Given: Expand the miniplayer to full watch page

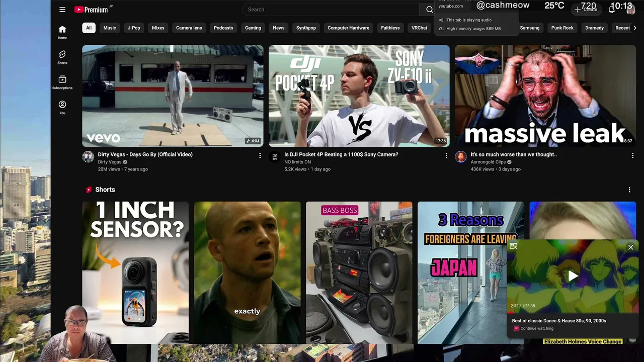Looking at the screenshot, I should [x=513, y=246].
